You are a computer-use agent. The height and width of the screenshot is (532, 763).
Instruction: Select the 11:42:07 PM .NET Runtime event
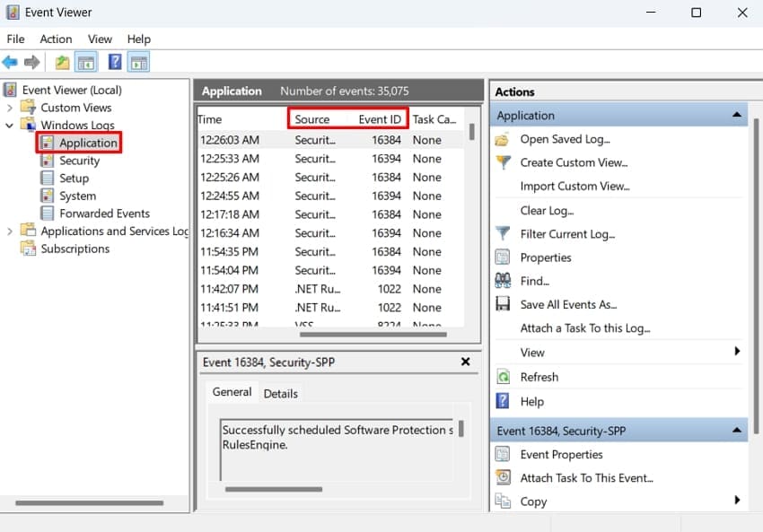(331, 289)
